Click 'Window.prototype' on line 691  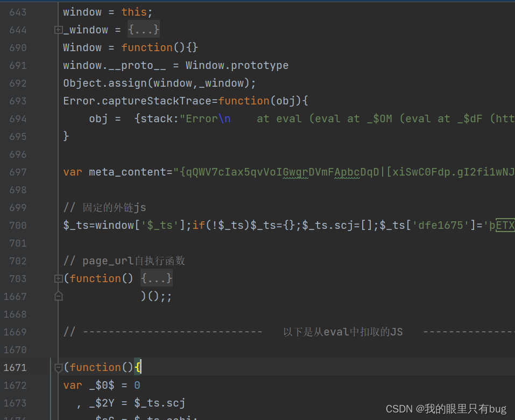click(237, 65)
